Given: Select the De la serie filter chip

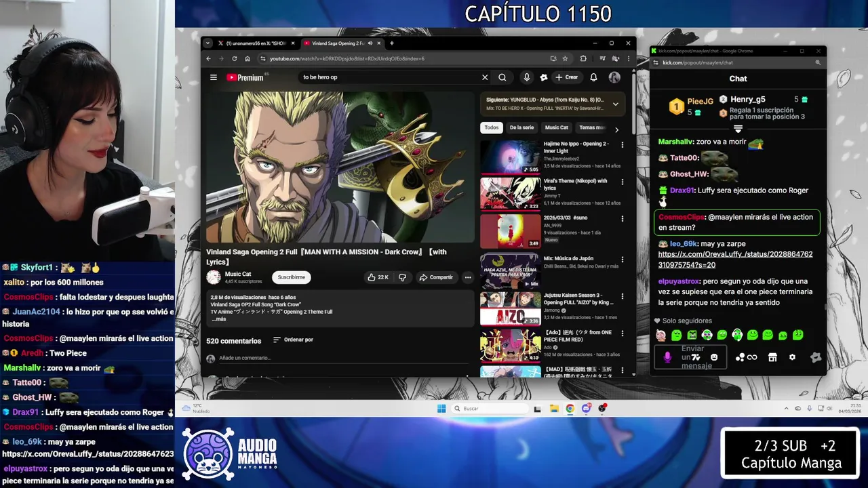Looking at the screenshot, I should (521, 127).
